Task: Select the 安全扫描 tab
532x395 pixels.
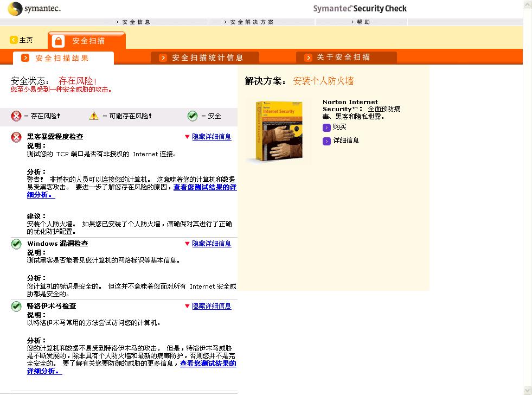Action: (x=87, y=41)
